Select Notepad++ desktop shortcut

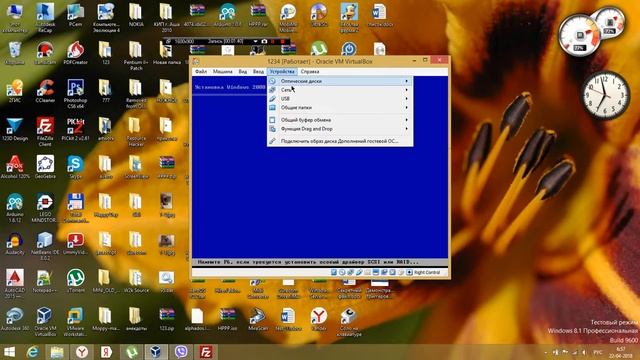pyautogui.click(x=45, y=282)
